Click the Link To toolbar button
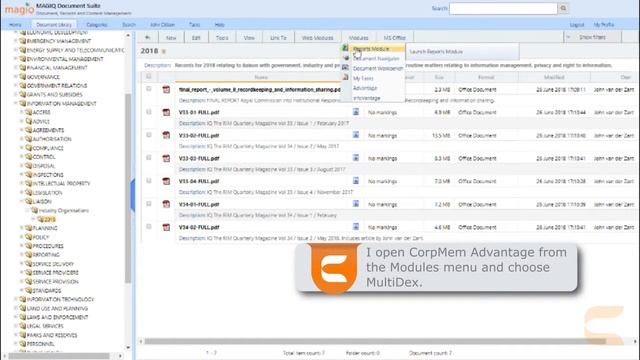The height and width of the screenshot is (360, 640). 278,38
